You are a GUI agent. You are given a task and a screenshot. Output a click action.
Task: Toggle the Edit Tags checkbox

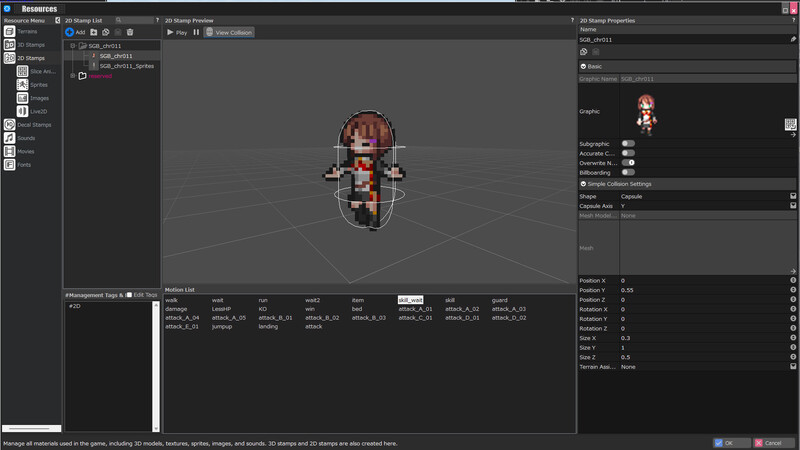(129, 295)
